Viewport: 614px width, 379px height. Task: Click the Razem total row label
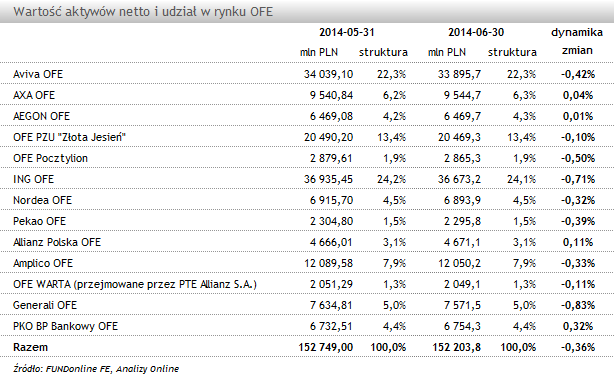(31, 347)
